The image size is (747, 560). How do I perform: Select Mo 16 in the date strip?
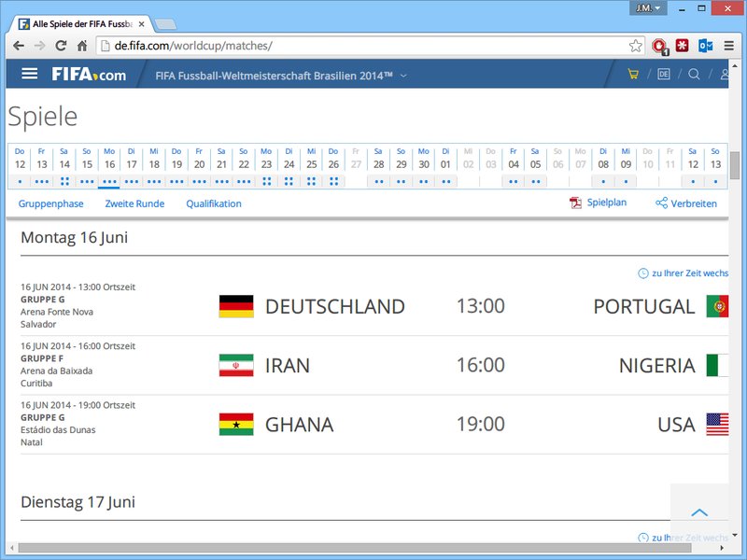(x=109, y=166)
